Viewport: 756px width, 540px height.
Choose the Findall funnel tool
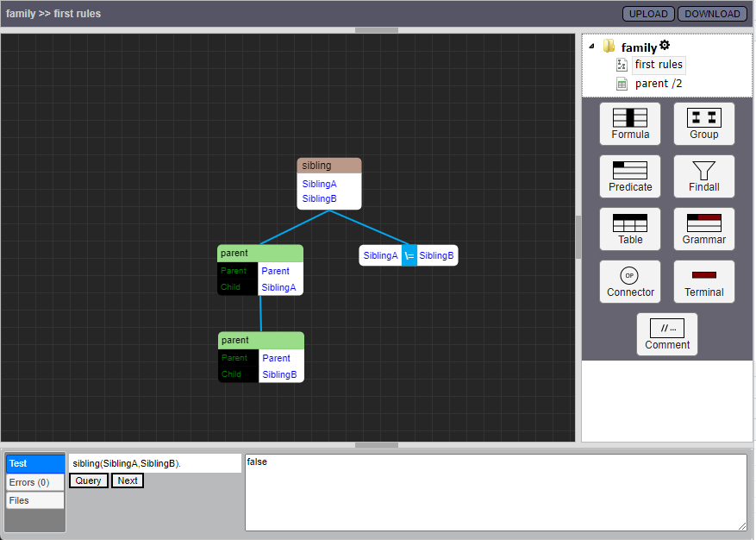[x=703, y=176]
